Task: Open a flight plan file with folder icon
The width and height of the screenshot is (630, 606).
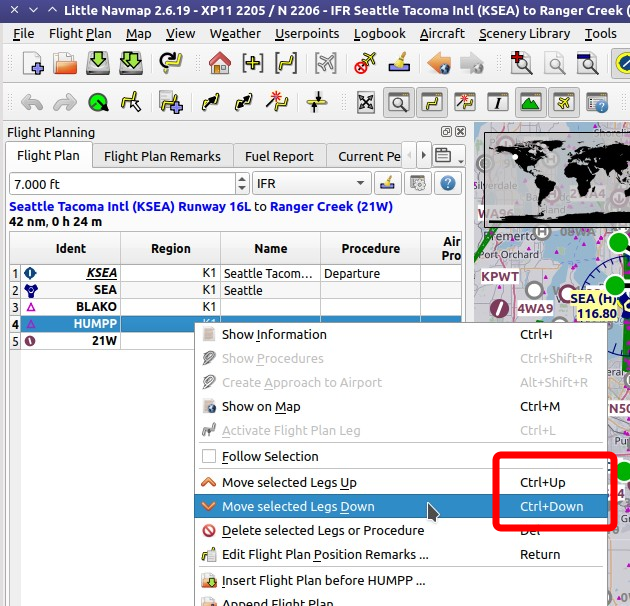Action: (x=65, y=63)
